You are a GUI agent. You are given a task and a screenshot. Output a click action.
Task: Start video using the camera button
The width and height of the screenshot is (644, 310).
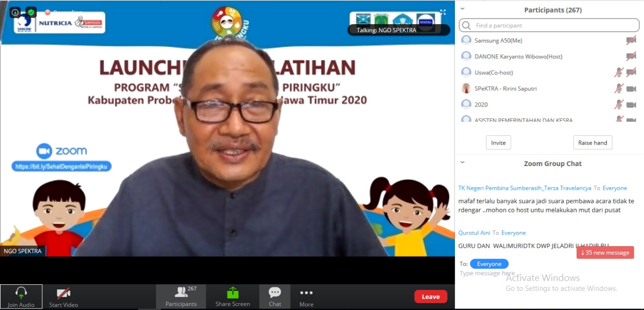[63, 297]
